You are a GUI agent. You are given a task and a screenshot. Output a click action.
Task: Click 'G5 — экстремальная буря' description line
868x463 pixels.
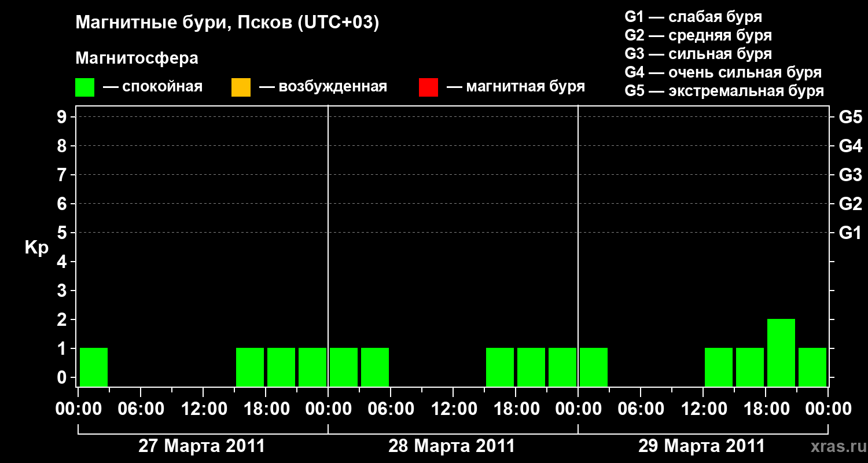[724, 91]
